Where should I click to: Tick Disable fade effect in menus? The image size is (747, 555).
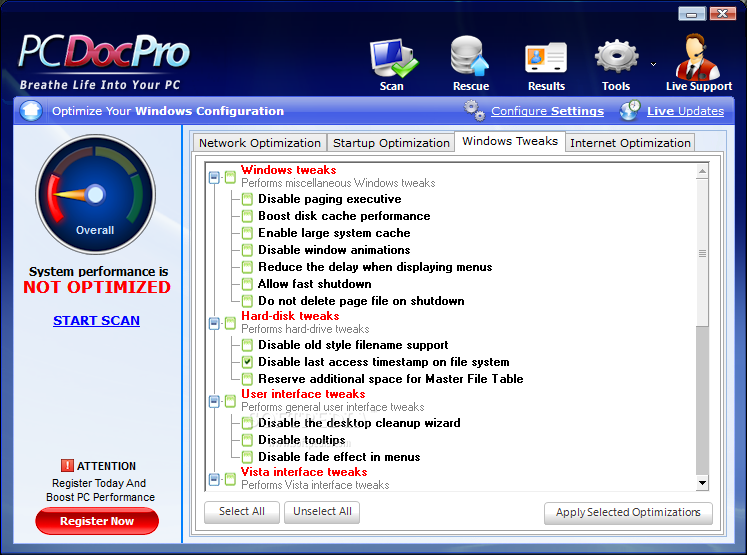[247, 457]
